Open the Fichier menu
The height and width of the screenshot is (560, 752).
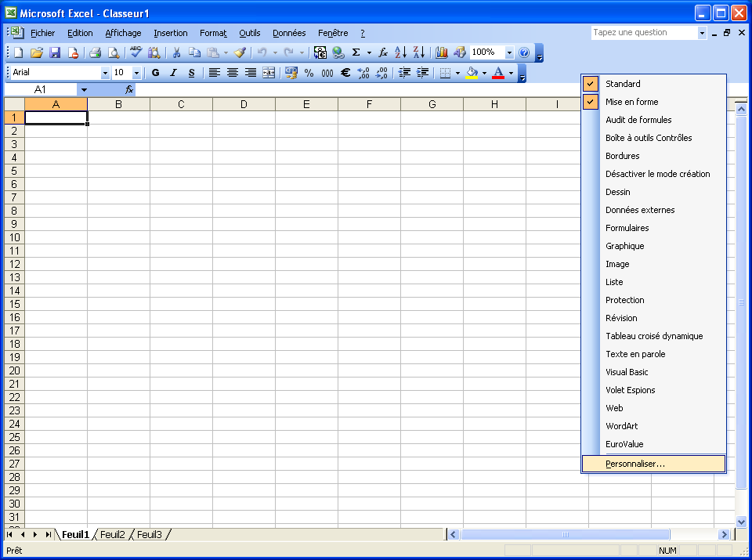coord(42,33)
